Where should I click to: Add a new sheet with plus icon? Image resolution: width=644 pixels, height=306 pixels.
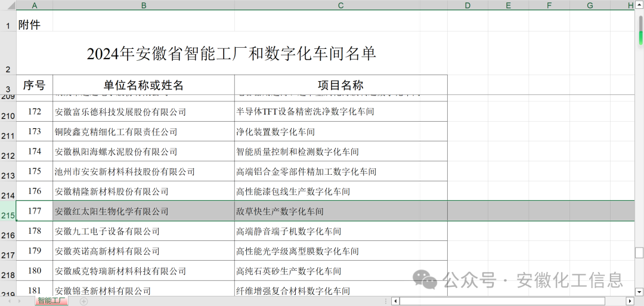click(84, 301)
